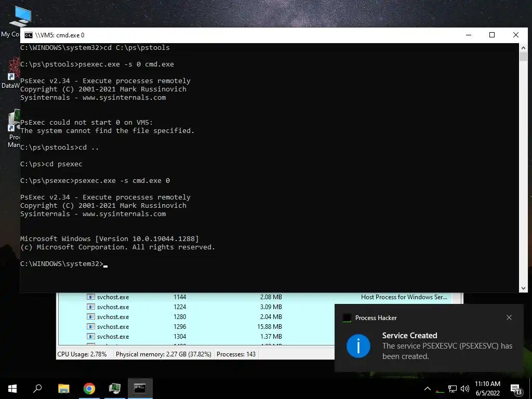532x399 pixels.
Task: Show hidden tray icons chevron
Action: (428, 389)
